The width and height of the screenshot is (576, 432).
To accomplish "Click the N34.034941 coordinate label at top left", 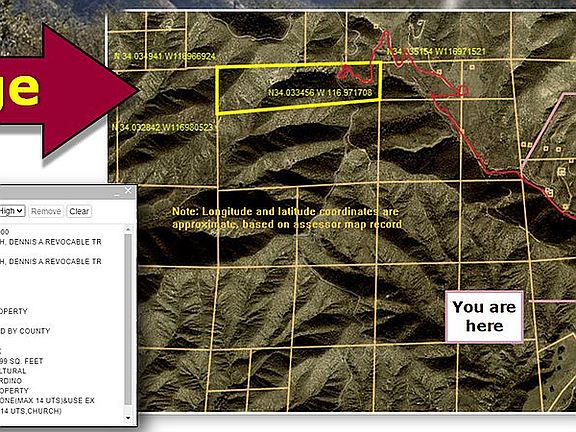I will click(165, 56).
